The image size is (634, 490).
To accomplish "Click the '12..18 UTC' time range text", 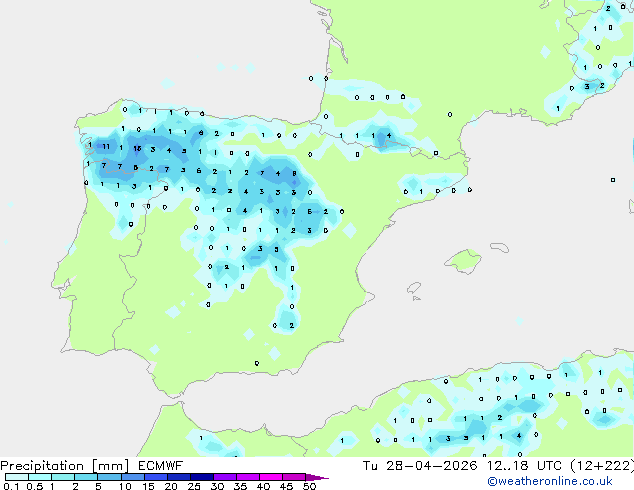I will [524, 466].
